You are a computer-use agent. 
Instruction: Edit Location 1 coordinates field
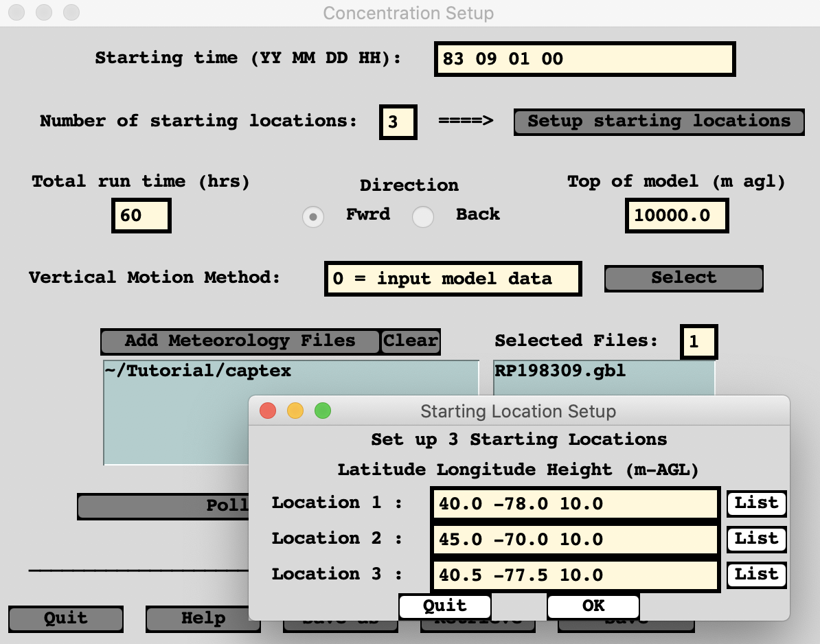tap(576, 504)
